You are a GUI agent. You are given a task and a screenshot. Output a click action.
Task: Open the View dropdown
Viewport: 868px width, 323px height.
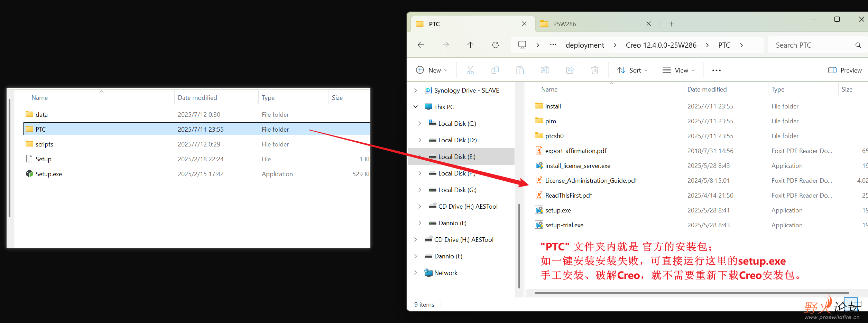click(678, 70)
